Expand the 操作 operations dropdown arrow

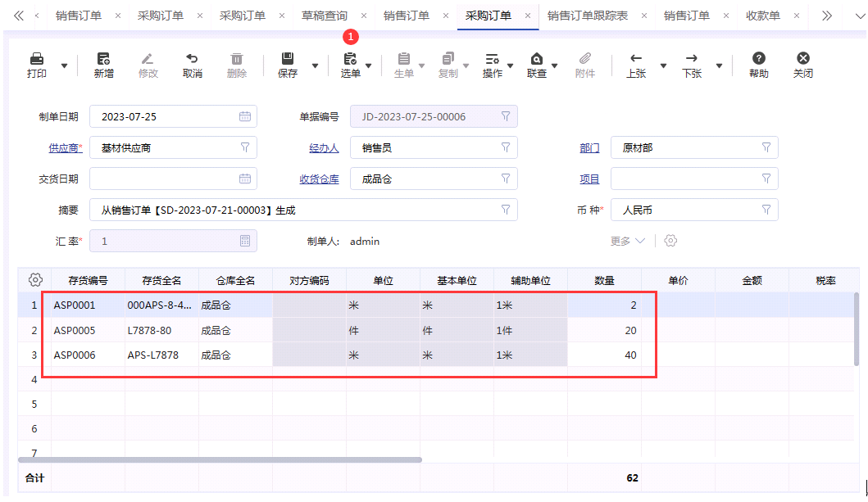pos(509,66)
